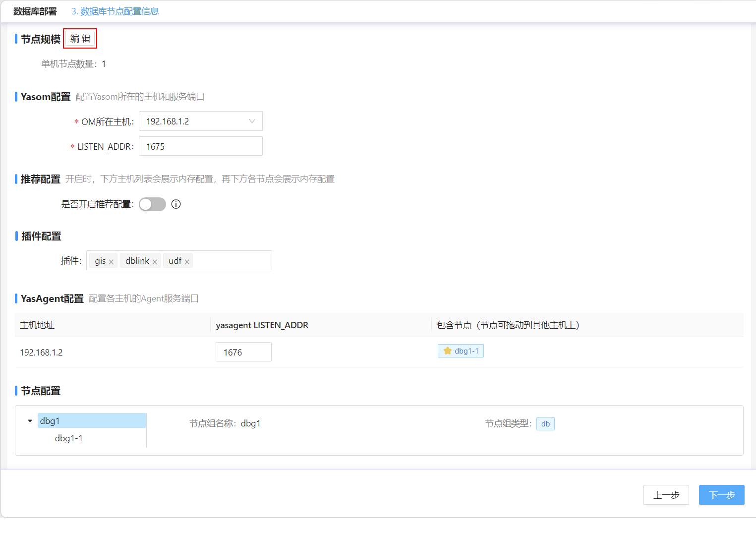
Task: Toggle the 是否开启推荐配置 switch
Action: [x=152, y=204]
